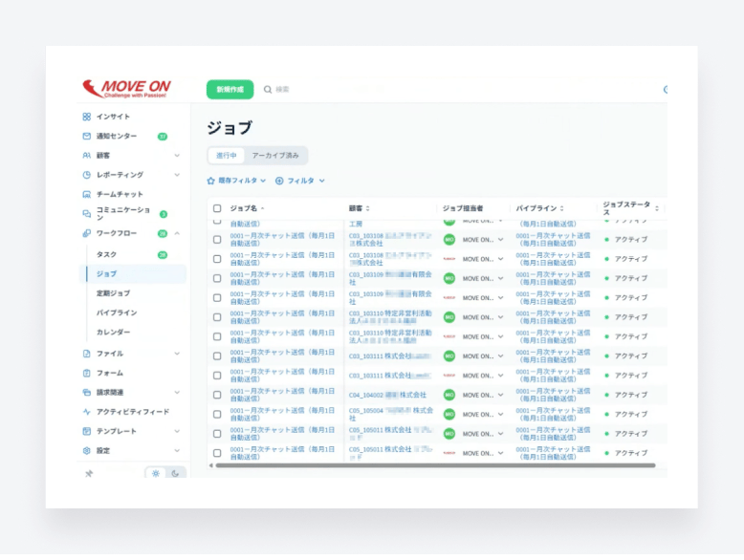
Task: Open job name link in C04_104002 row
Action: [282, 395]
